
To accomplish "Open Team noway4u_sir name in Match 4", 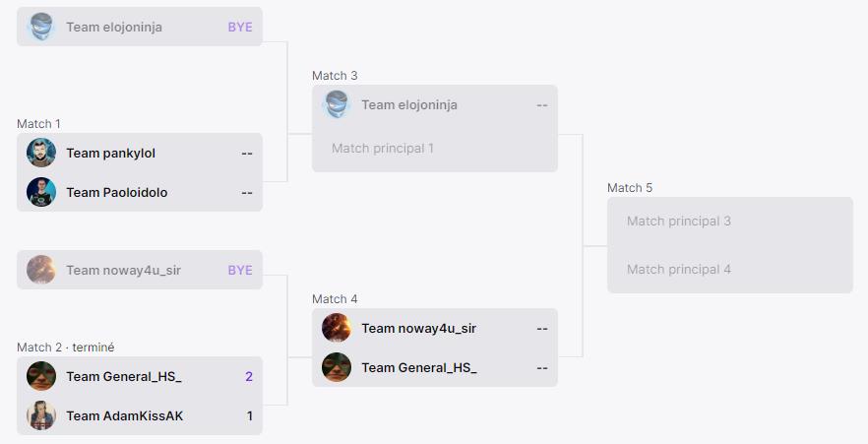I will pyautogui.click(x=418, y=328).
